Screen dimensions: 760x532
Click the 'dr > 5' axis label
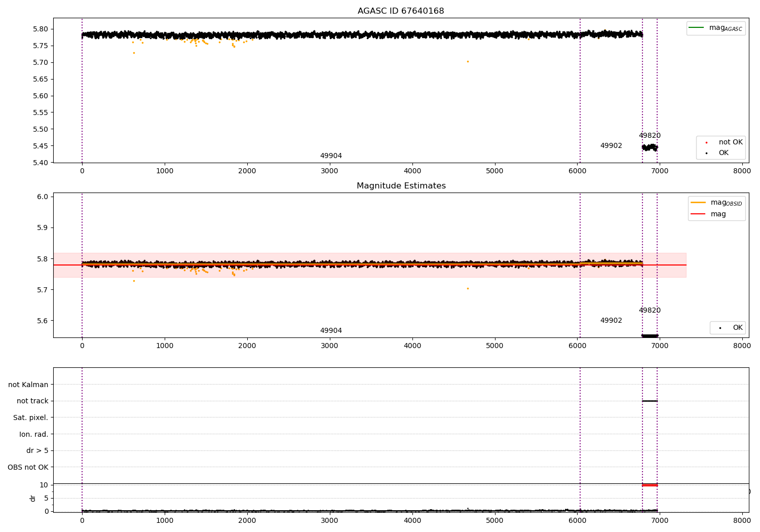coord(37,450)
